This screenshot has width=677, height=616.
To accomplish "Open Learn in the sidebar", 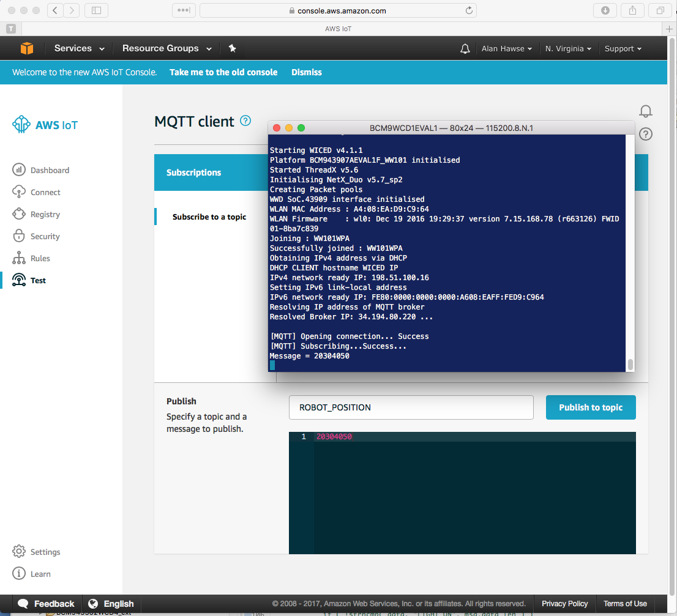I will [x=40, y=574].
